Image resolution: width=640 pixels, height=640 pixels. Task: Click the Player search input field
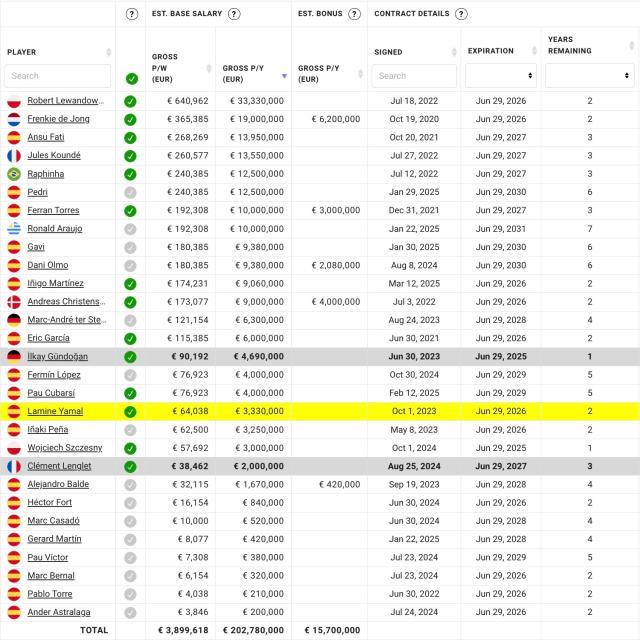pos(58,76)
